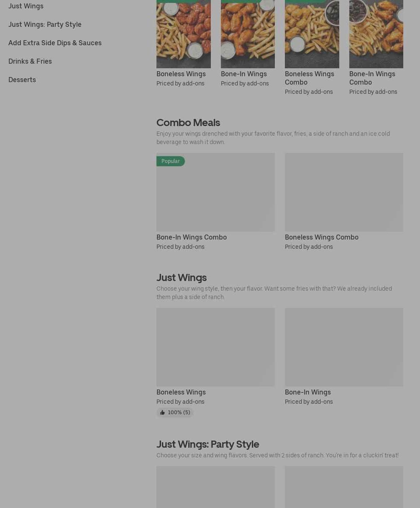Open Boneless Wings Combo image under Combo Meals

[x=344, y=192]
